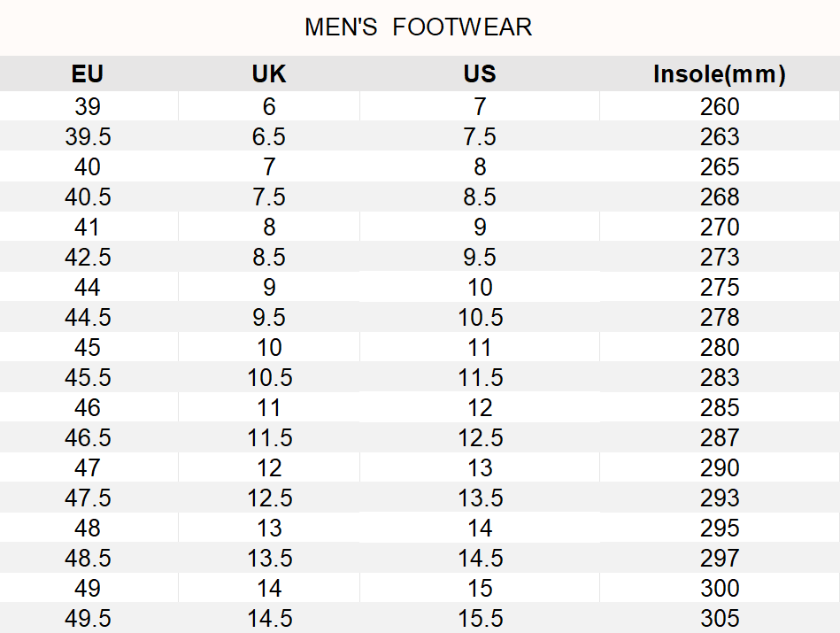Select the US column header
This screenshot has width=840, height=633.
coord(480,74)
